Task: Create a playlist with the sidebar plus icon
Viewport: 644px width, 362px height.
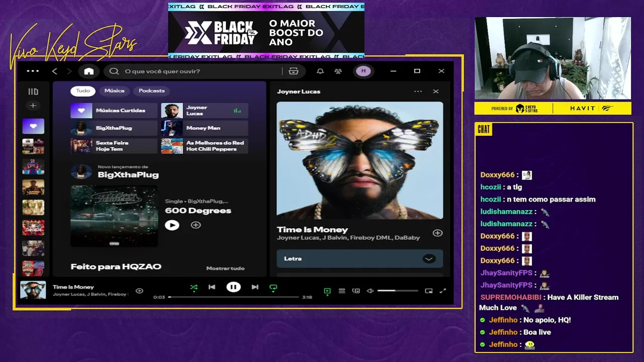Action: [33, 106]
